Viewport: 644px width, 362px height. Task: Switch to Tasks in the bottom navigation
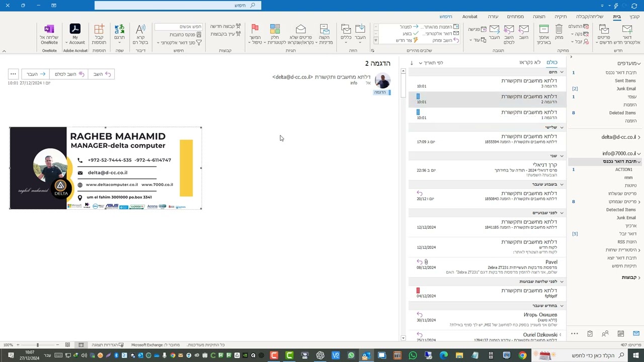click(x=590, y=333)
